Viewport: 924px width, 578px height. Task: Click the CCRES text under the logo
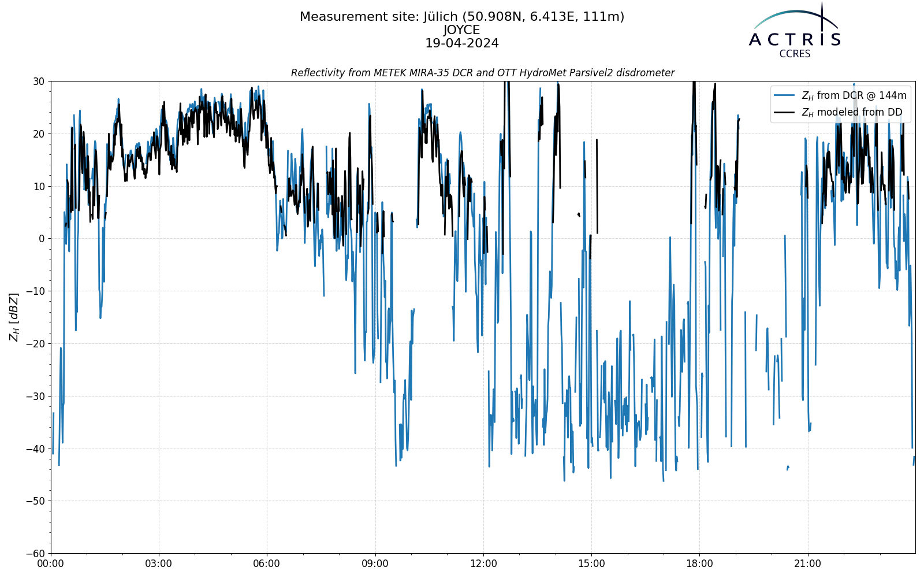[x=795, y=54]
